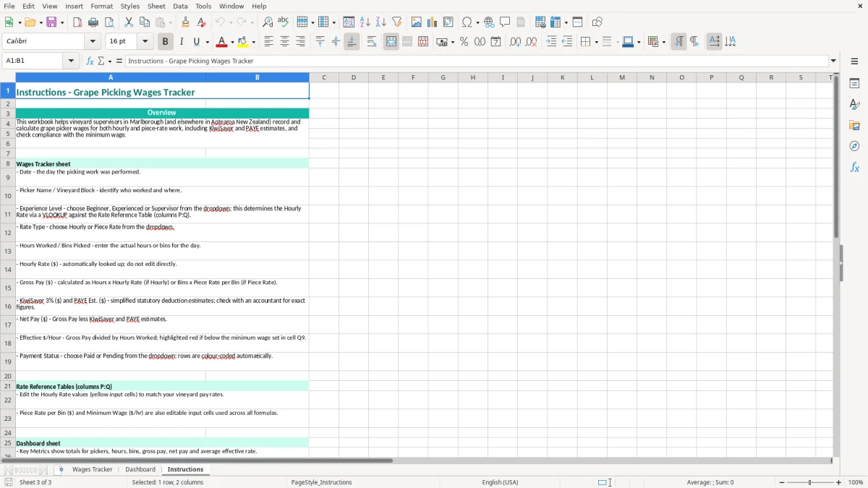Insert a chart using the toolbar

(x=433, y=22)
